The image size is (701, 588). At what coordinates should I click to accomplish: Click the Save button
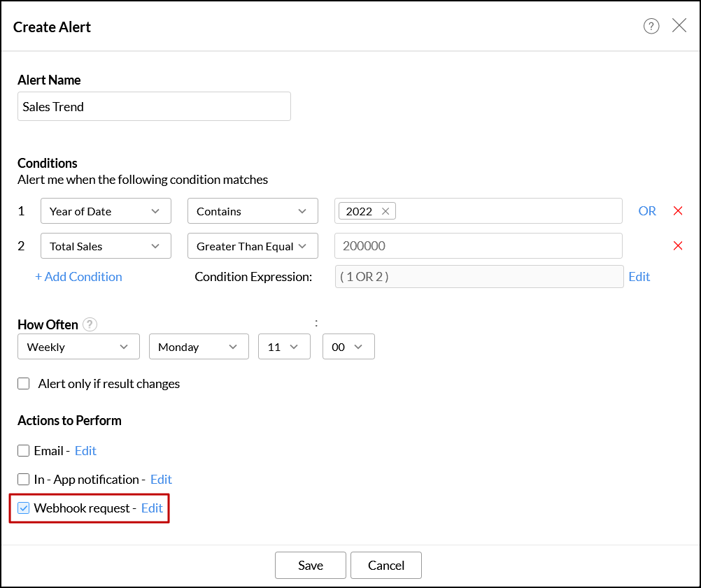coord(311,566)
